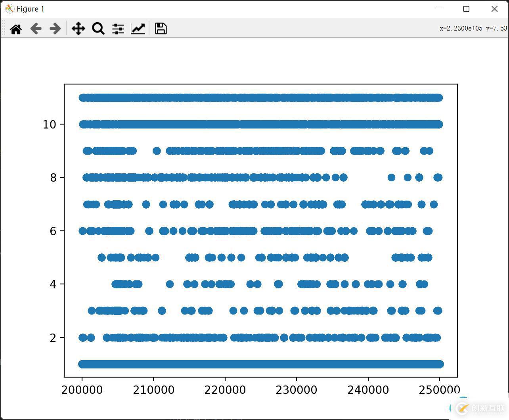Maximize the Figure 1 window
Viewport: 509px width, 420px height.
point(467,9)
